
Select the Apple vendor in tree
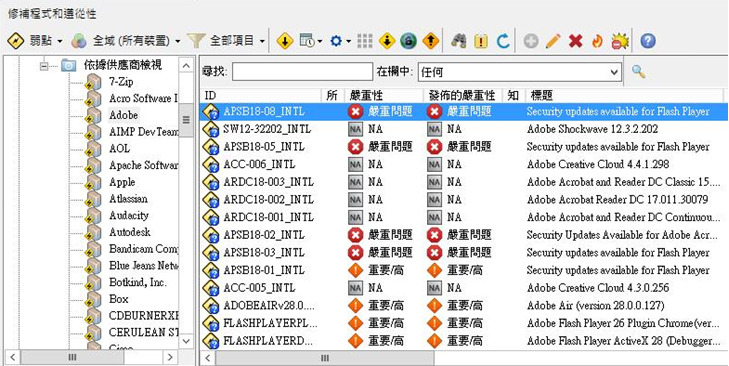coord(122,182)
